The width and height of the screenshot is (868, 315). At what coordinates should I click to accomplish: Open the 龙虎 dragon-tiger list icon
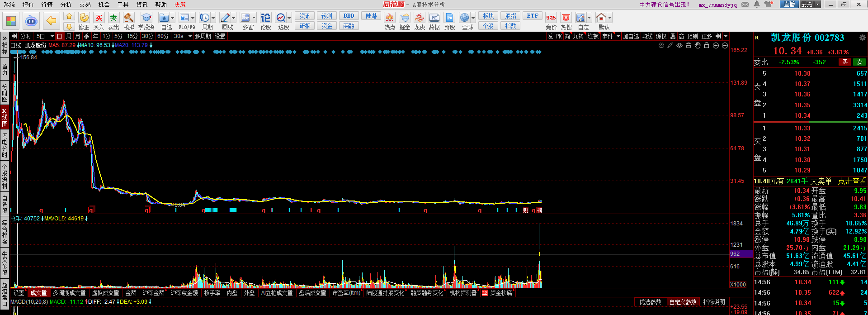(x=420, y=21)
